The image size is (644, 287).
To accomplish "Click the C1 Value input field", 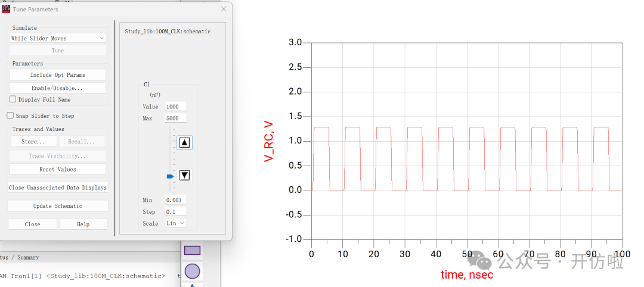I will click(x=175, y=107).
